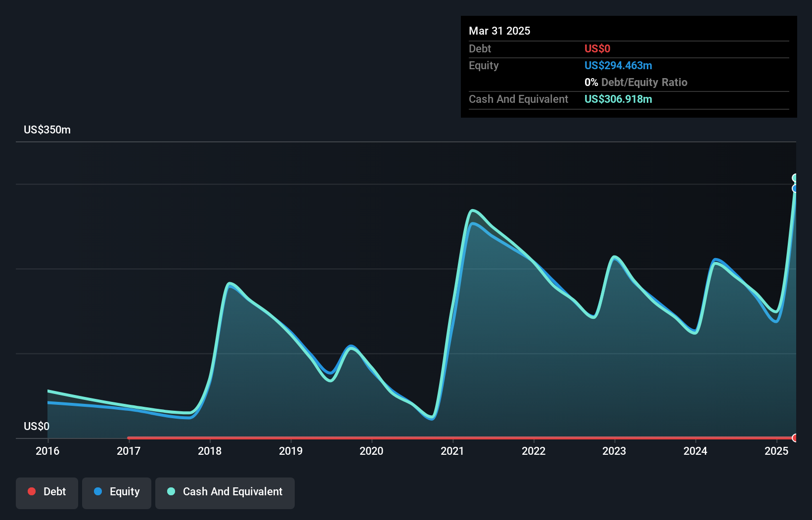Click the US$350m axis label
This screenshot has width=812, height=520.
tap(46, 130)
